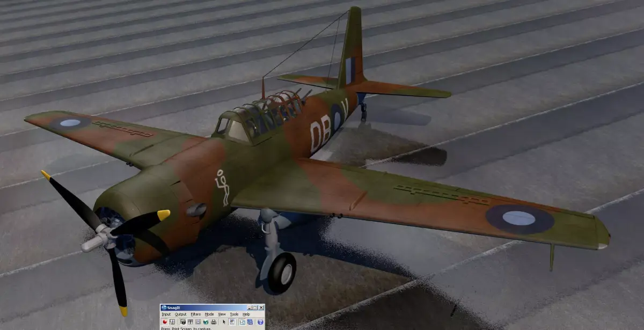644x330 pixels.
Task: Open the Filters menu in SnagIt
Action: click(x=196, y=314)
